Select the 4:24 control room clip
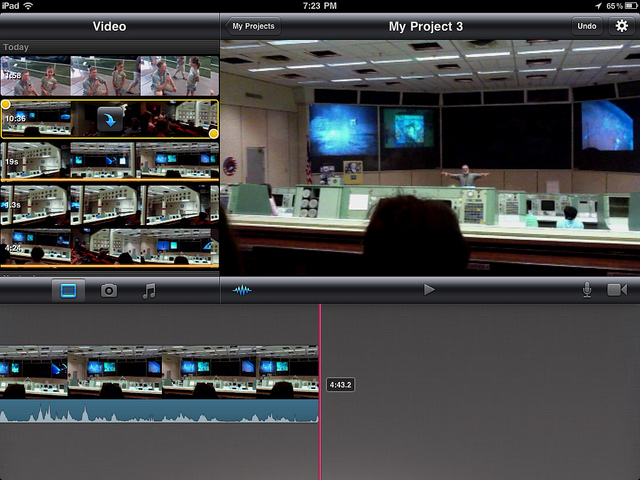The height and width of the screenshot is (480, 640). pos(109,248)
